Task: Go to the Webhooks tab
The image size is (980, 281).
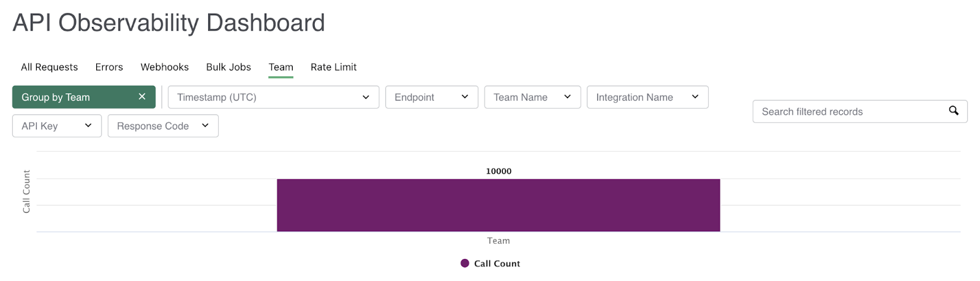Action: [x=165, y=67]
